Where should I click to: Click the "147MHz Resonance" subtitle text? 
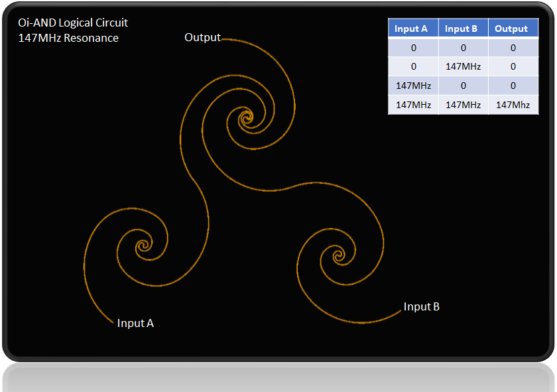[69, 38]
